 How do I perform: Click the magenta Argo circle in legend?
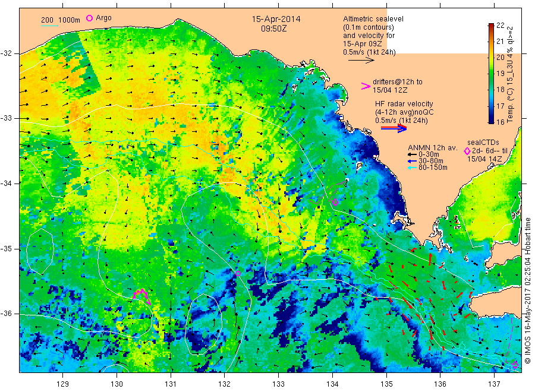(89, 18)
